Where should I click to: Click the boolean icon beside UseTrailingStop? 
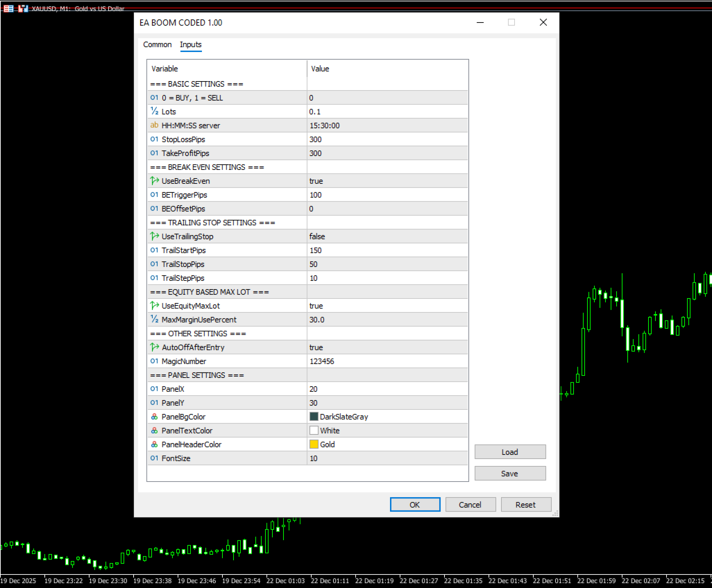pos(154,236)
